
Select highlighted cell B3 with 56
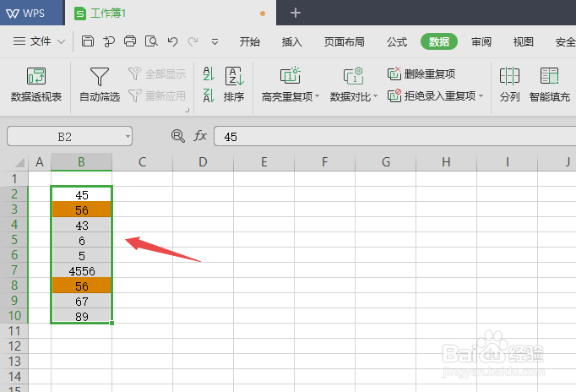[82, 210]
